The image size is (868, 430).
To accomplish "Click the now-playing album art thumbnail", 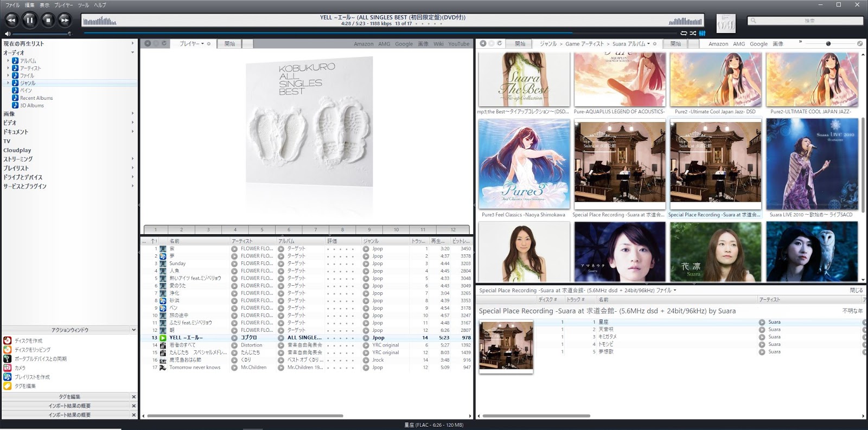I will [726, 24].
